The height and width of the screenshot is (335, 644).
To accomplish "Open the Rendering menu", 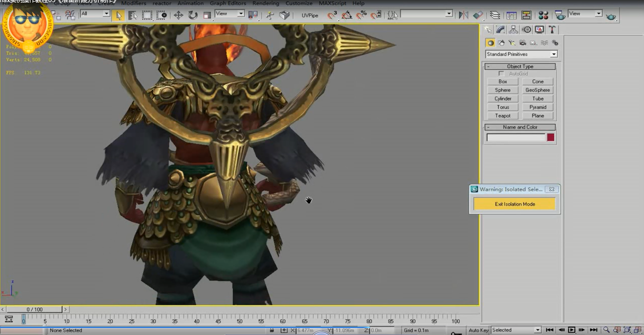I will pyautogui.click(x=265, y=3).
